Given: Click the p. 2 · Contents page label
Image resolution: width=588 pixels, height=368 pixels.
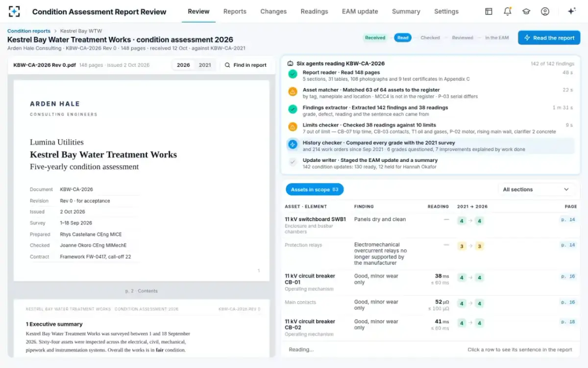Looking at the screenshot, I should (x=142, y=291).
